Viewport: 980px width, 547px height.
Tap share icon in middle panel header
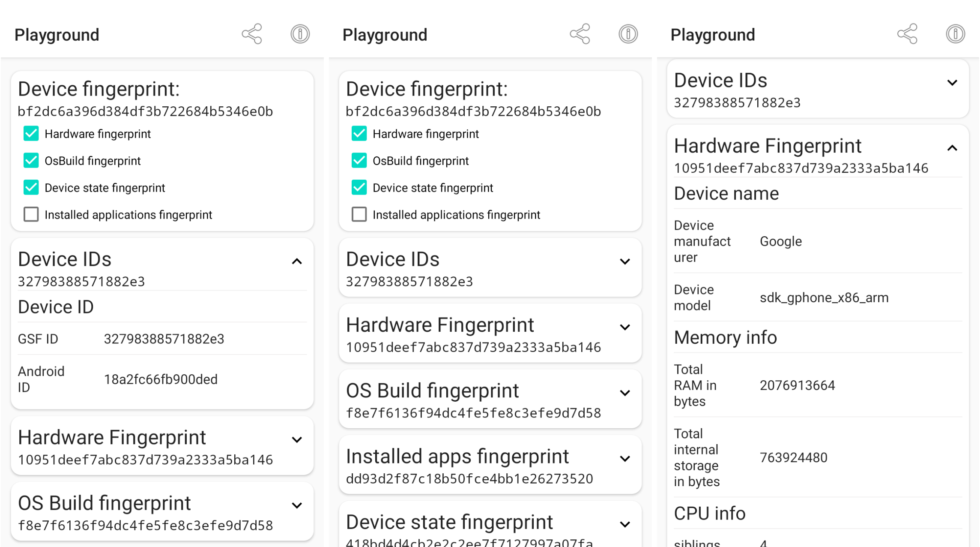coord(580,34)
